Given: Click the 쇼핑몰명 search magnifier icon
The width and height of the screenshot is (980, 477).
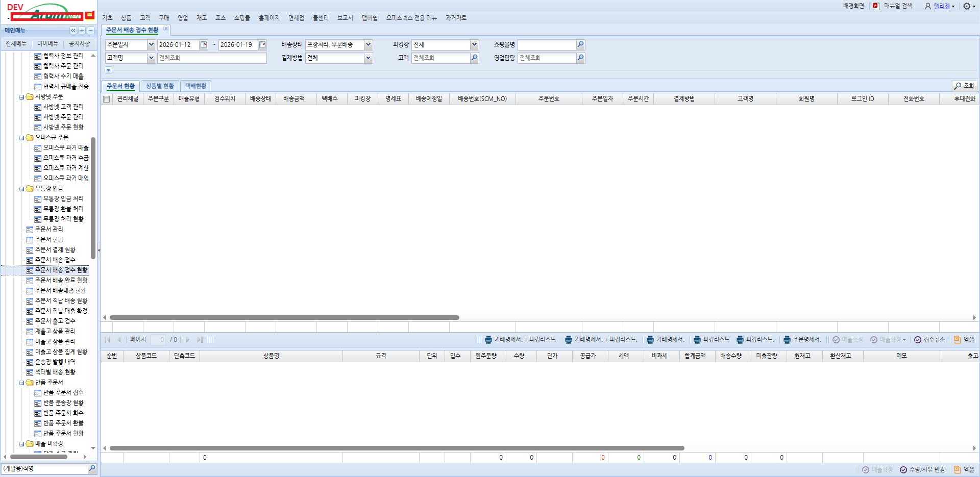Looking at the screenshot, I should tap(580, 45).
